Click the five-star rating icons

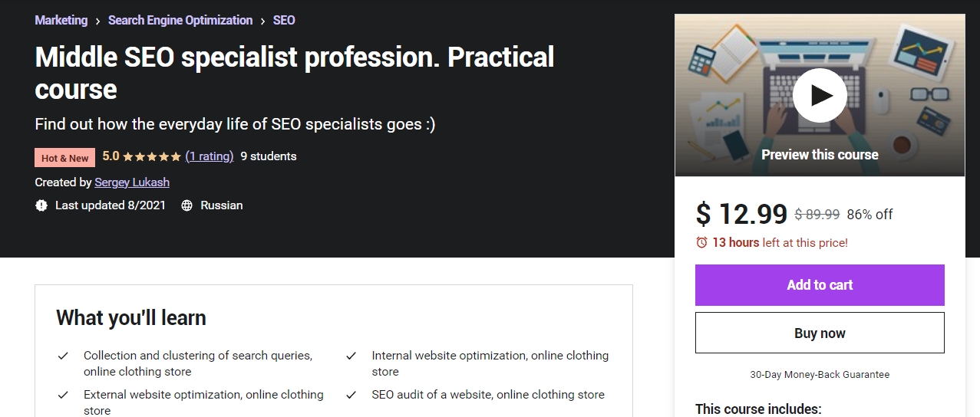[152, 156]
